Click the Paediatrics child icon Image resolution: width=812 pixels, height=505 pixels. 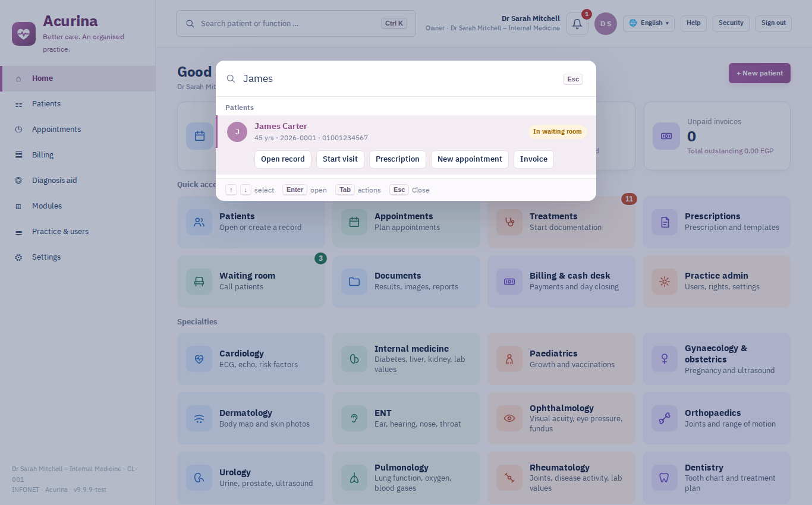(x=509, y=359)
